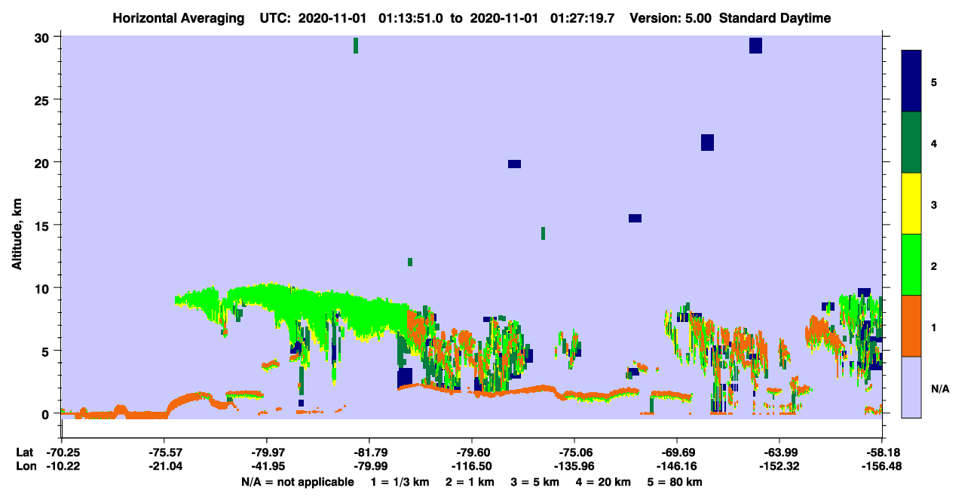Image resolution: width=980 pixels, height=503 pixels.
Task: Click the colorbar label '1'
Action: click(x=934, y=327)
